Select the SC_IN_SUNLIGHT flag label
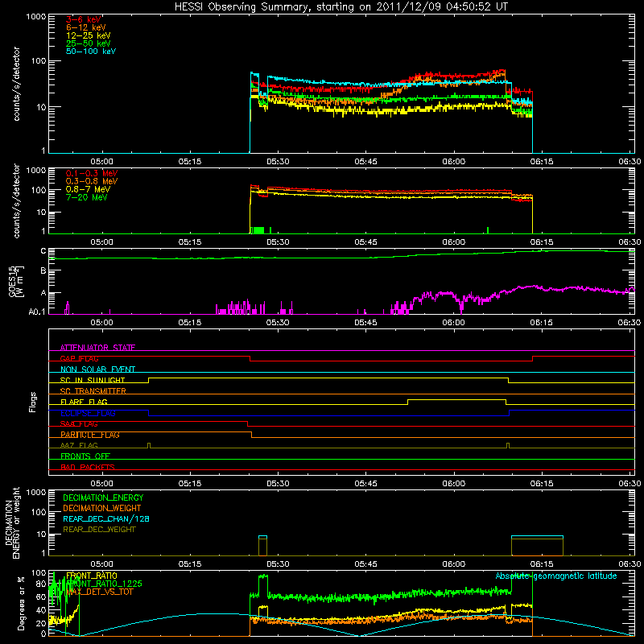Screen dimensions: 644x644 click(x=93, y=380)
